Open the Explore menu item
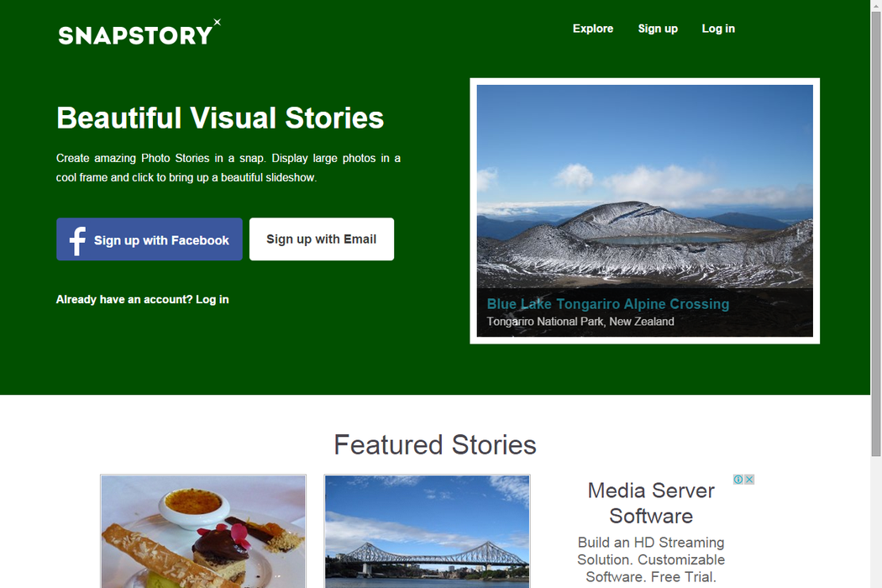Screen dimensions: 882x588 pyautogui.click(x=593, y=29)
